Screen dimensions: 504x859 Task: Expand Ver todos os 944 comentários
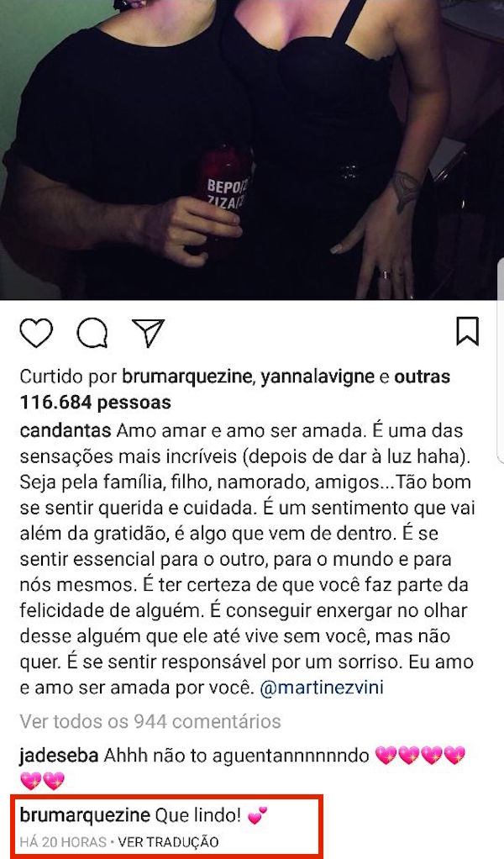point(150,721)
